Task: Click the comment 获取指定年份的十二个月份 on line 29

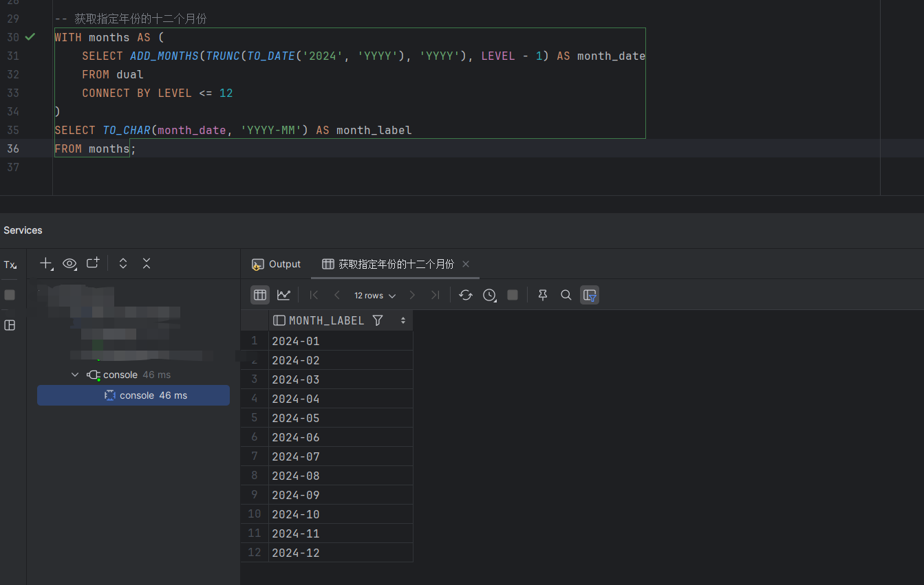Action: coord(140,19)
